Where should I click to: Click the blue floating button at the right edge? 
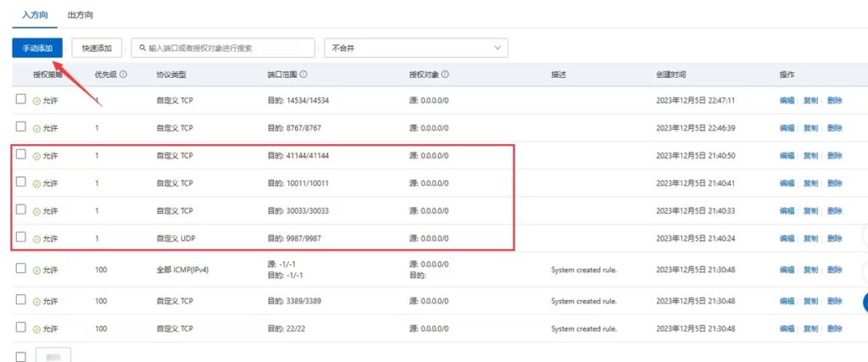click(865, 302)
